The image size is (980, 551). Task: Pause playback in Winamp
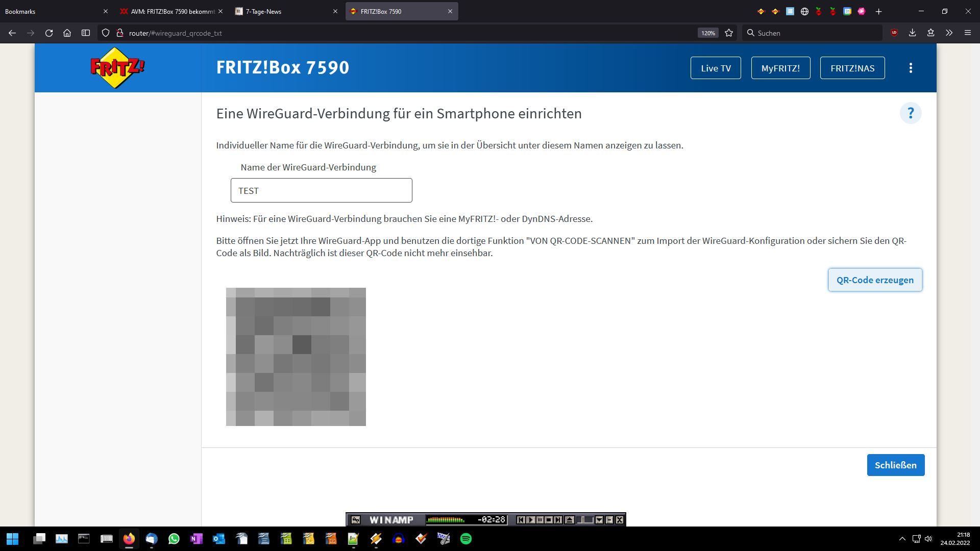(540, 520)
